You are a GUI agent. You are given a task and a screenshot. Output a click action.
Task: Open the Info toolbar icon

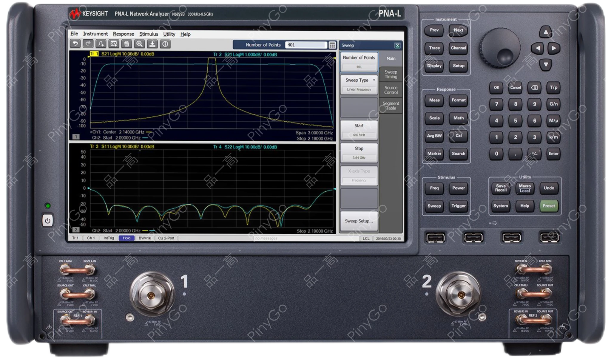pos(165,44)
